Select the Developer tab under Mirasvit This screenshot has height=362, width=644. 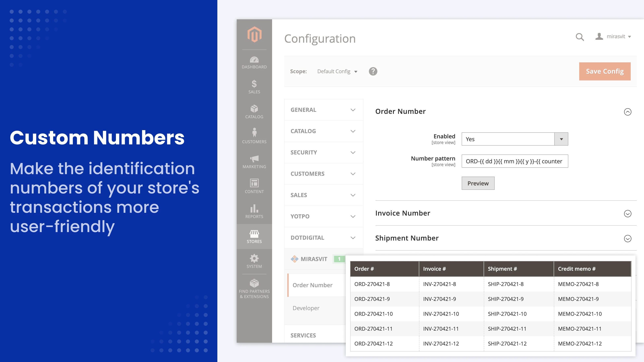click(306, 308)
